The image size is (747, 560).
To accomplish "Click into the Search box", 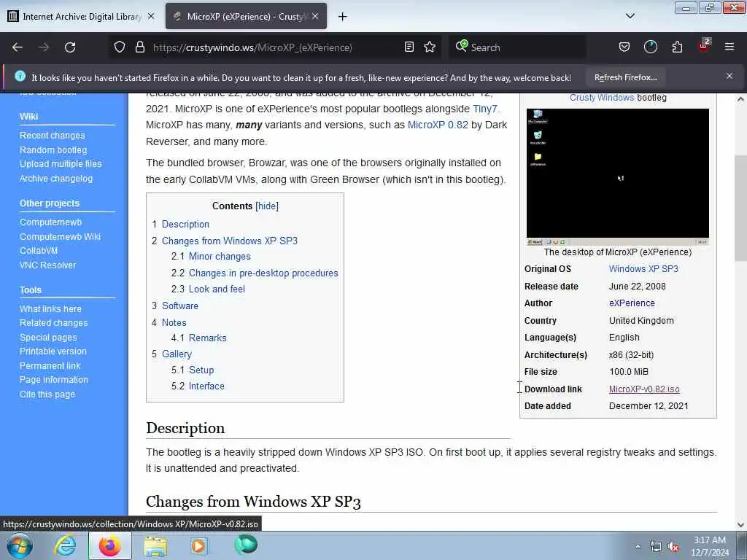I will click(x=517, y=47).
